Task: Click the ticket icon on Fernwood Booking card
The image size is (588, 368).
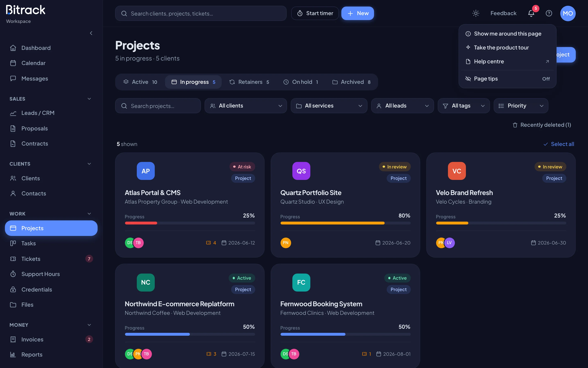Action: 364,354
